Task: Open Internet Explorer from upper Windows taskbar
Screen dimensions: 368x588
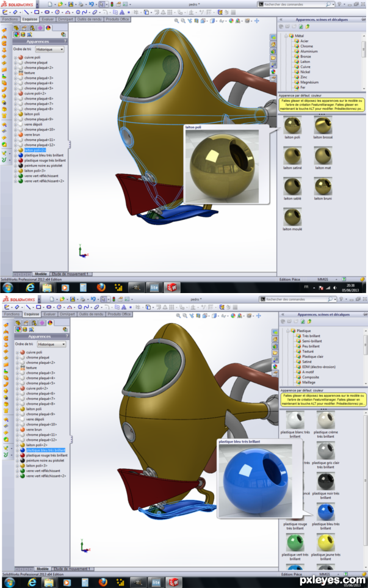Action: pos(30,287)
